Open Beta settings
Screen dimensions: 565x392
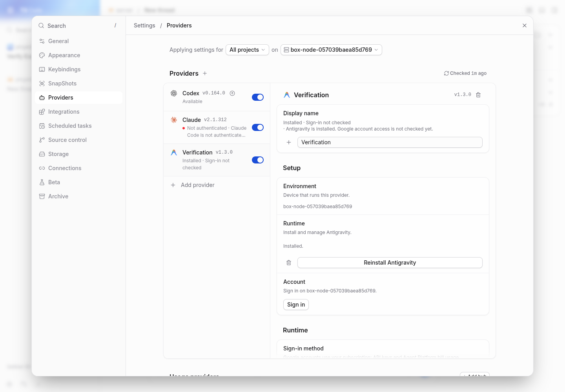(x=78, y=182)
